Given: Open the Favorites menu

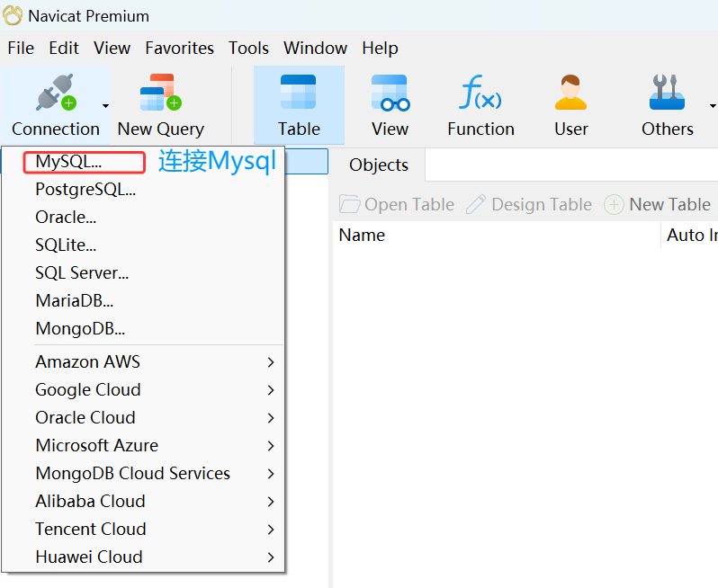Looking at the screenshot, I should coord(180,48).
